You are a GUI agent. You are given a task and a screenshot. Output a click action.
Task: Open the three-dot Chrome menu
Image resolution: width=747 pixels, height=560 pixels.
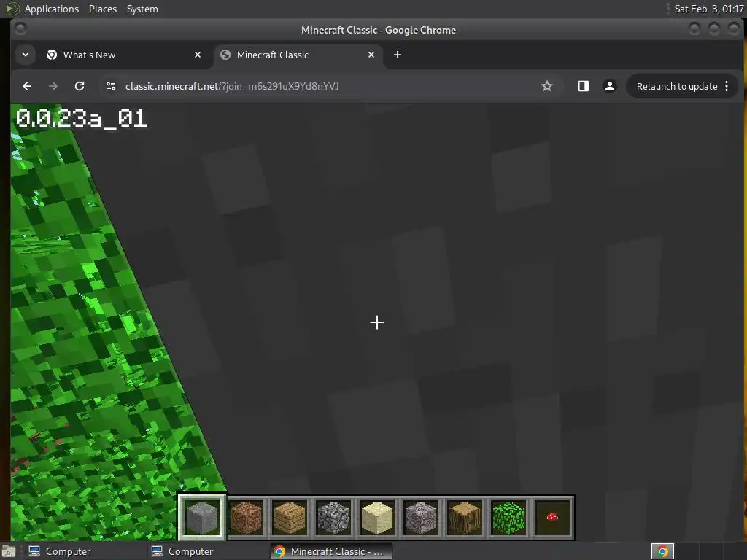click(x=727, y=86)
